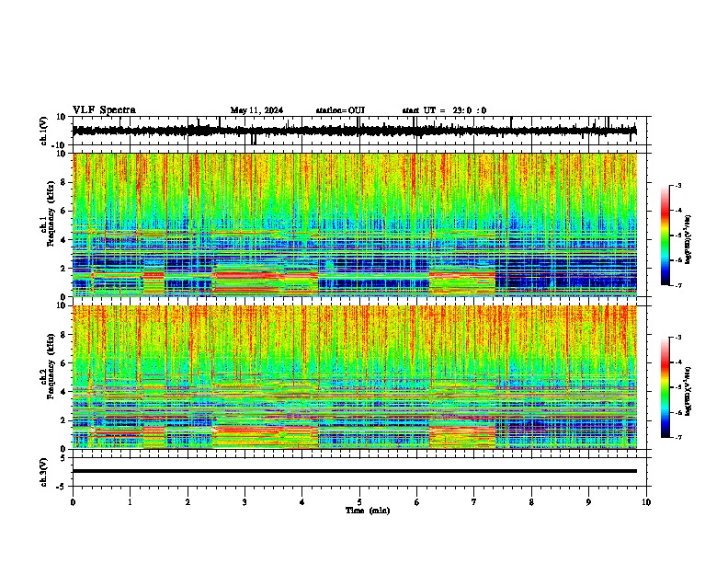The image size is (728, 563).
Task: Select the date text "May 11, 2024"
Action: click(x=256, y=110)
